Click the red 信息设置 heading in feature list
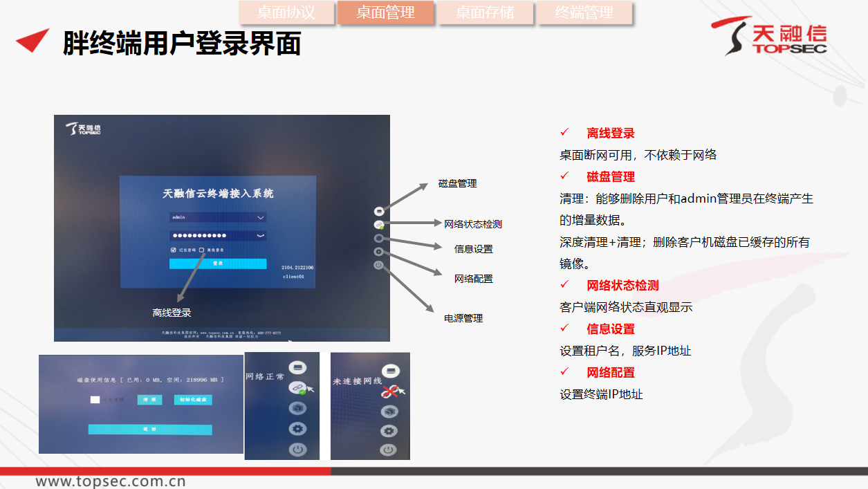The height and width of the screenshot is (489, 868). pos(611,329)
